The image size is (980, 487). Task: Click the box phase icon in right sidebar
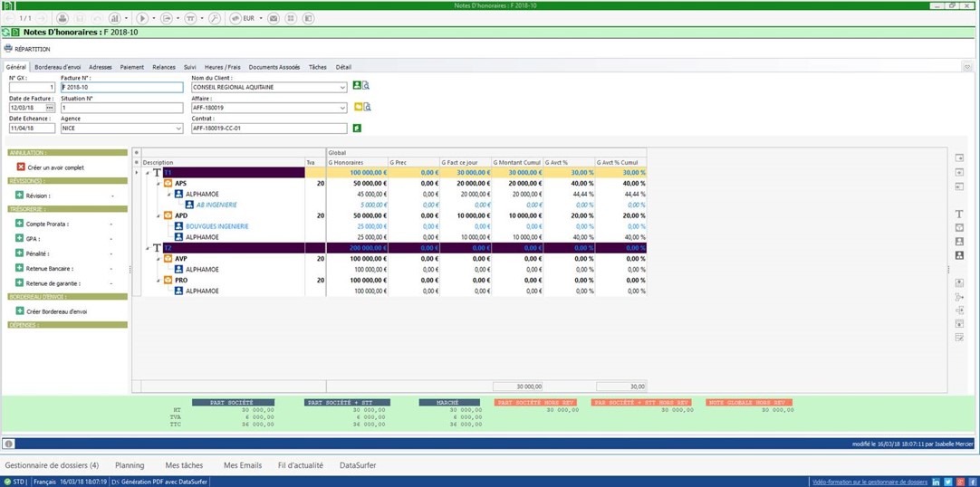[x=959, y=228]
